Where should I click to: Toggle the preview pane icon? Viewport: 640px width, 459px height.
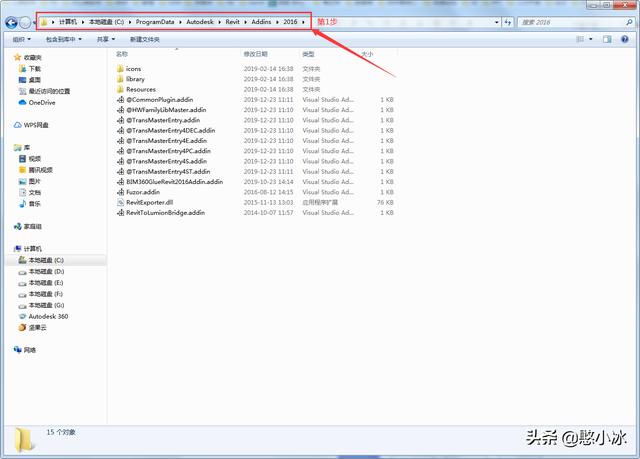607,39
